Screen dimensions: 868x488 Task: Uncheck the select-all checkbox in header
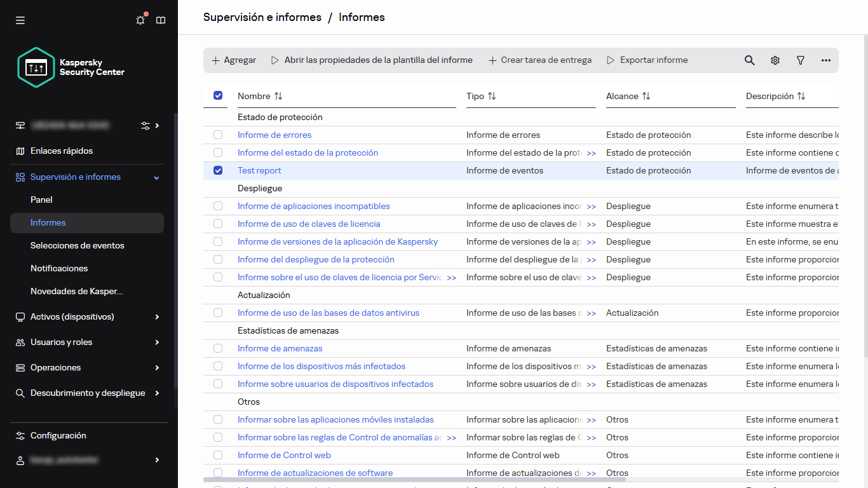tap(218, 95)
